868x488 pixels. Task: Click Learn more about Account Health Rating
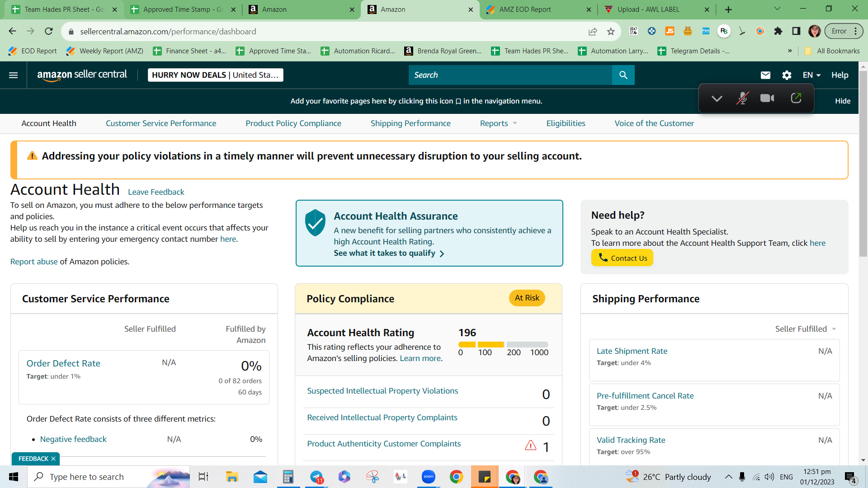(x=420, y=358)
